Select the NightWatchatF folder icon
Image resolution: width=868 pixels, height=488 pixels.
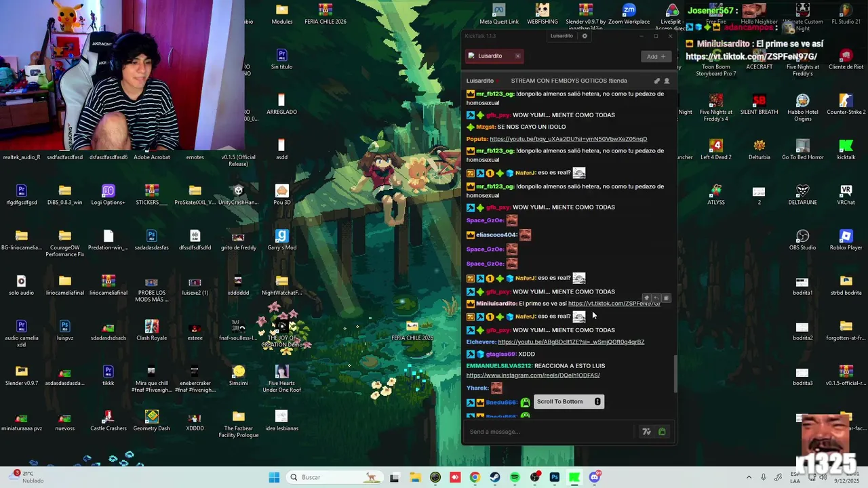pos(281,285)
